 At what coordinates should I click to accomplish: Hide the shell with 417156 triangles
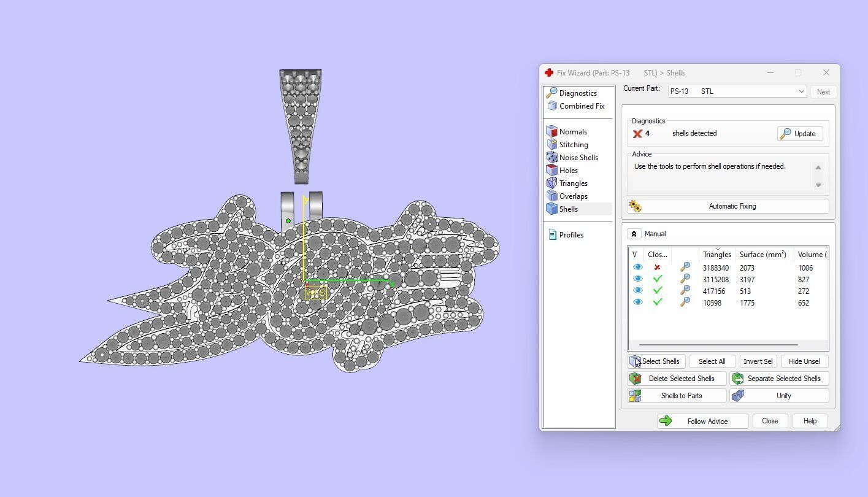coord(637,291)
